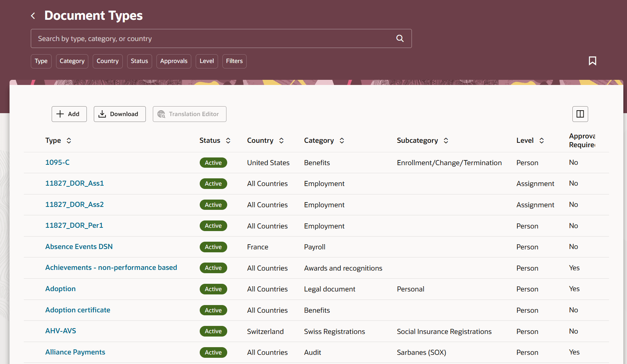
Task: Click the bookmark icon near the filters
Action: point(593,61)
